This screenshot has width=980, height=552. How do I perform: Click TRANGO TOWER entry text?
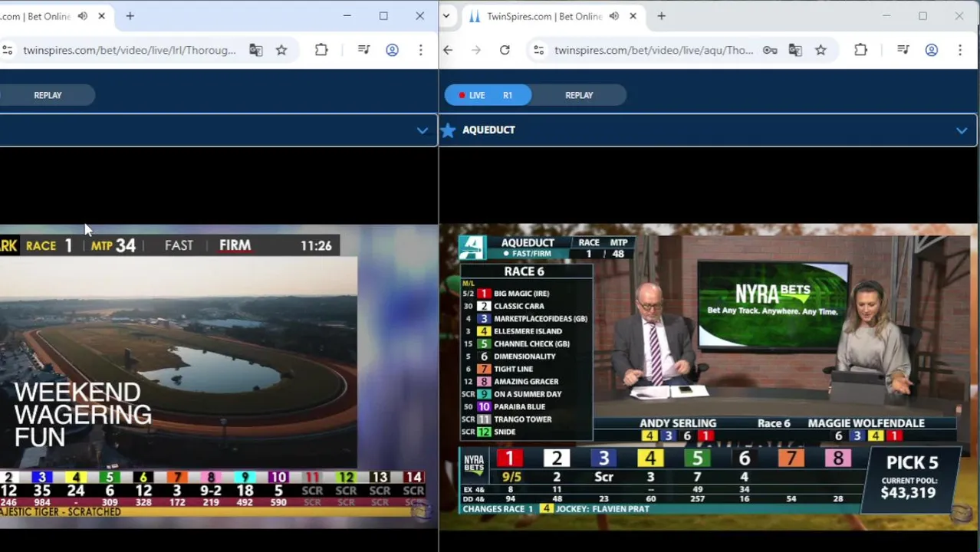[522, 419]
